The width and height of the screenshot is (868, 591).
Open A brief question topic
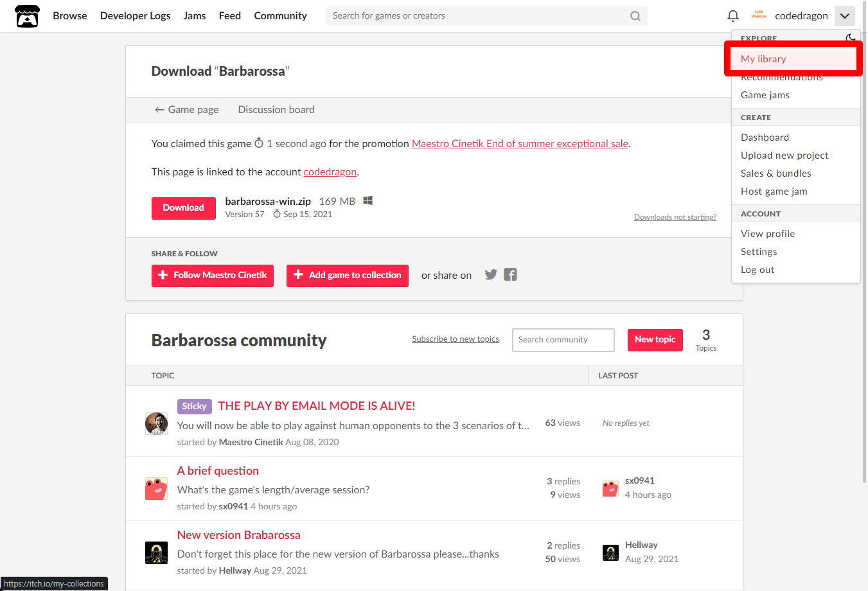(218, 471)
